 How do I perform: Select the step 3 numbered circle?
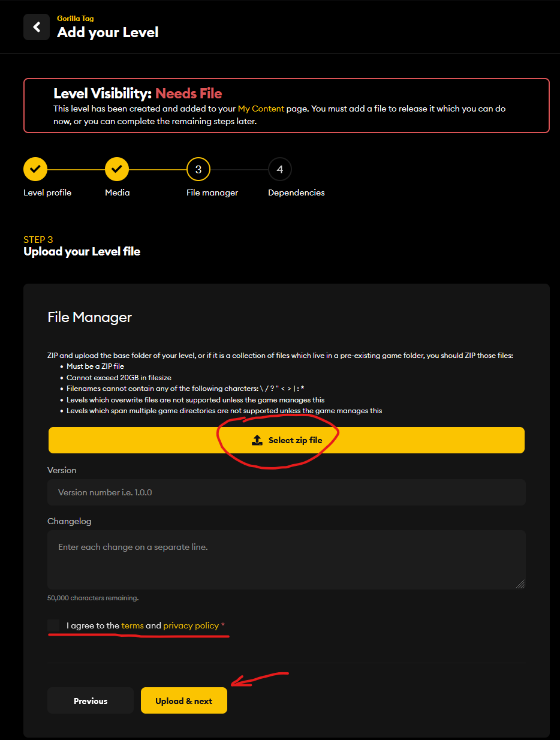point(198,169)
